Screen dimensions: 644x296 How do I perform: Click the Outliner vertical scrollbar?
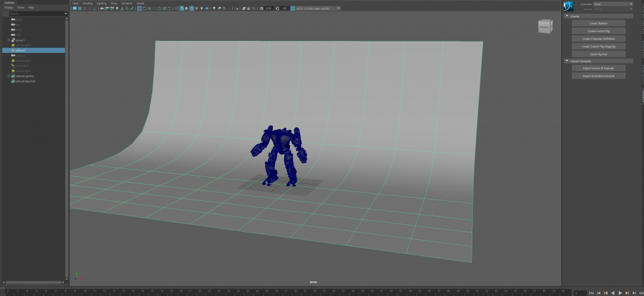tap(67, 148)
